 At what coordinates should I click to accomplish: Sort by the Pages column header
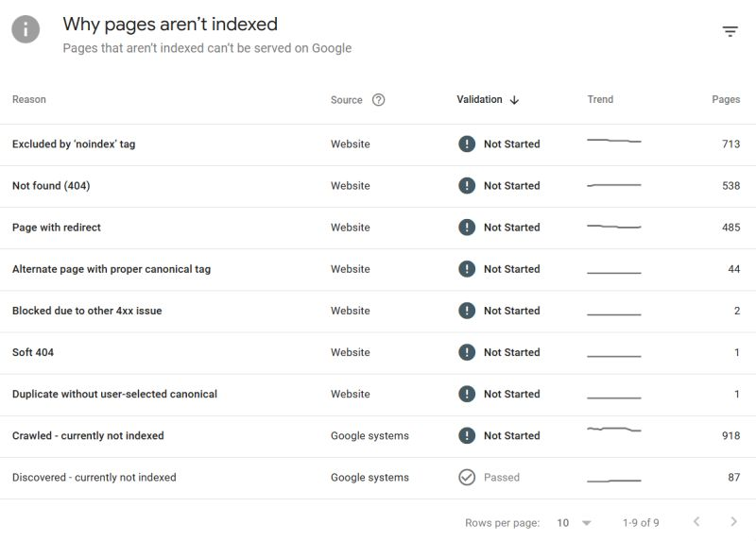(726, 99)
